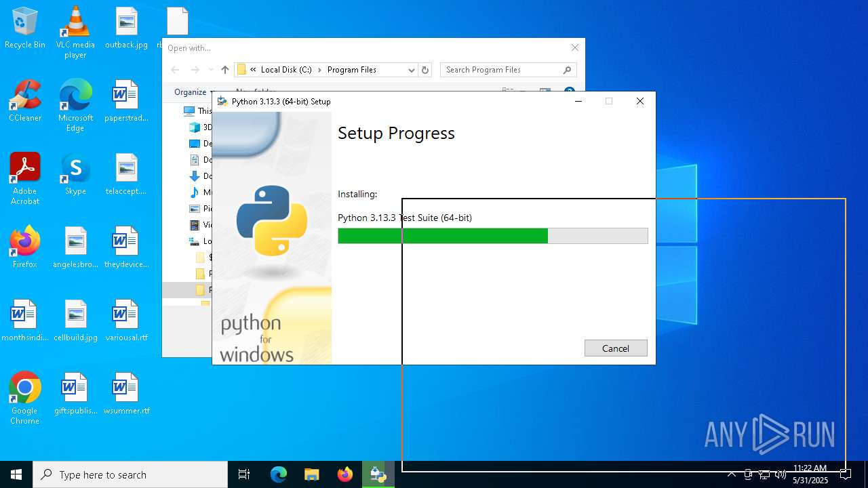Viewport: 868px width, 488px height.
Task: Open the Recycle Bin desktop icon
Action: pyautogui.click(x=25, y=28)
